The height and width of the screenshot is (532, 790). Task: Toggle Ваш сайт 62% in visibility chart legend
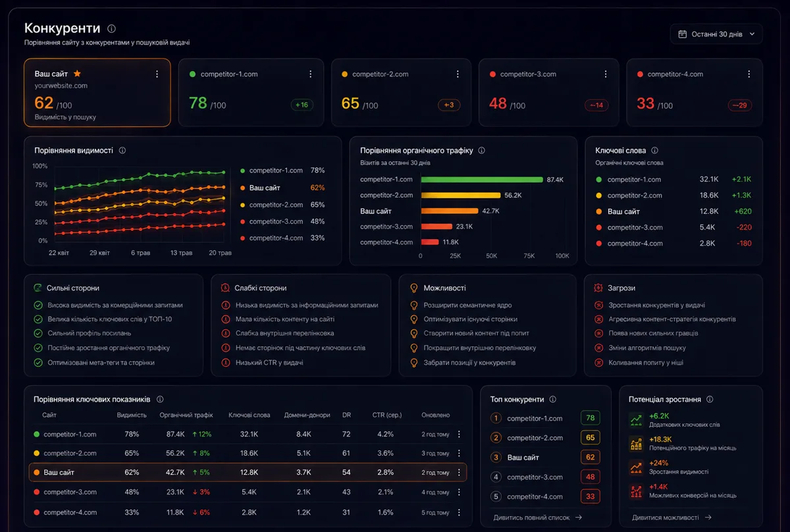283,188
